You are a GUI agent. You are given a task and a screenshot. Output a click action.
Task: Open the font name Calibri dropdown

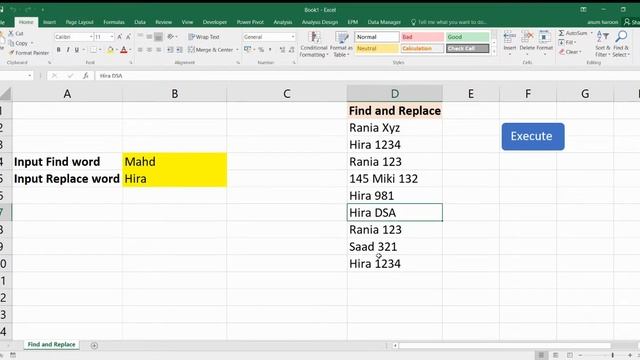tap(91, 37)
